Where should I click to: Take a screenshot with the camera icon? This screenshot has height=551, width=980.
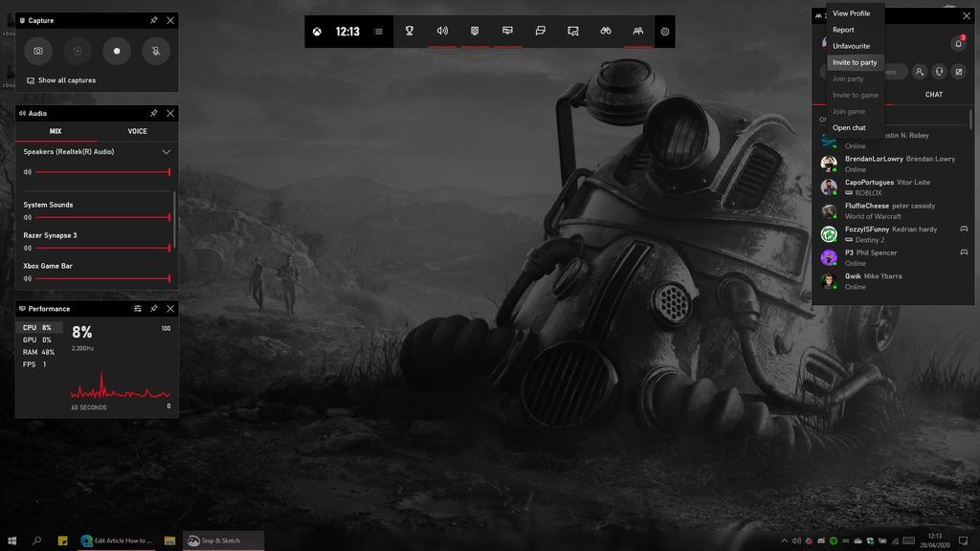pyautogui.click(x=38, y=51)
